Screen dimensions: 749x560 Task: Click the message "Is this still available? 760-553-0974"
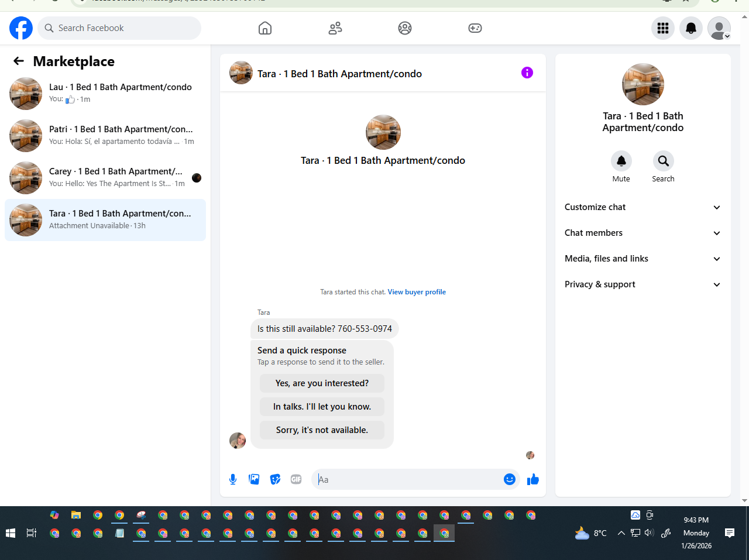325,329
